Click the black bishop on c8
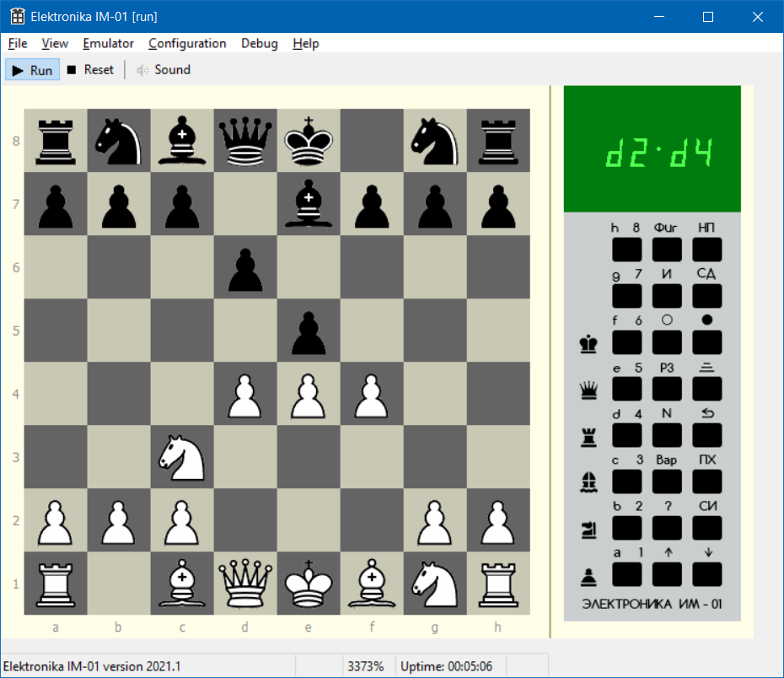The width and height of the screenshot is (784, 678). pos(182,141)
